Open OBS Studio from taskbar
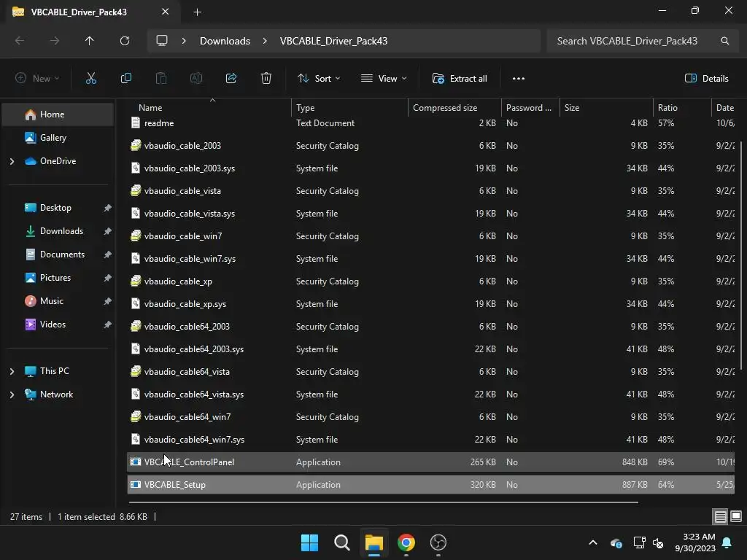This screenshot has width=747, height=560. pos(438,542)
